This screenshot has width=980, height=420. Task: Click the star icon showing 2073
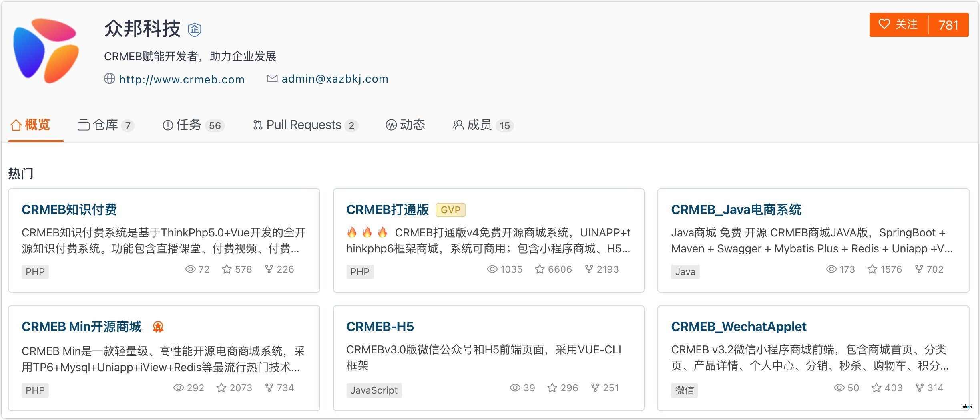pos(221,388)
